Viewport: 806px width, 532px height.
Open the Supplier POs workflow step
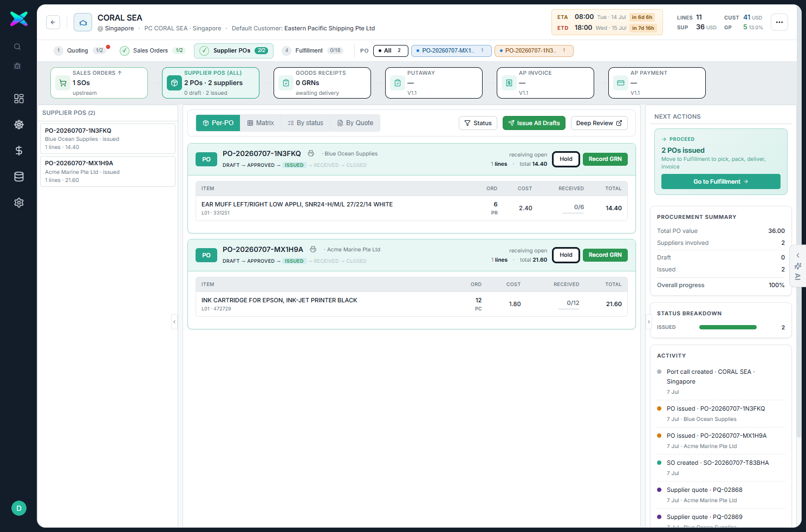233,50
